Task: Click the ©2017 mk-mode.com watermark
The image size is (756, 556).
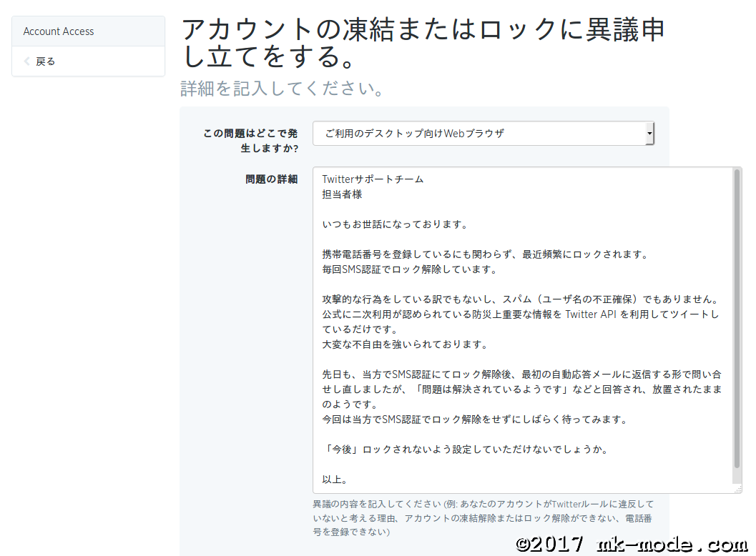Action: click(x=632, y=545)
